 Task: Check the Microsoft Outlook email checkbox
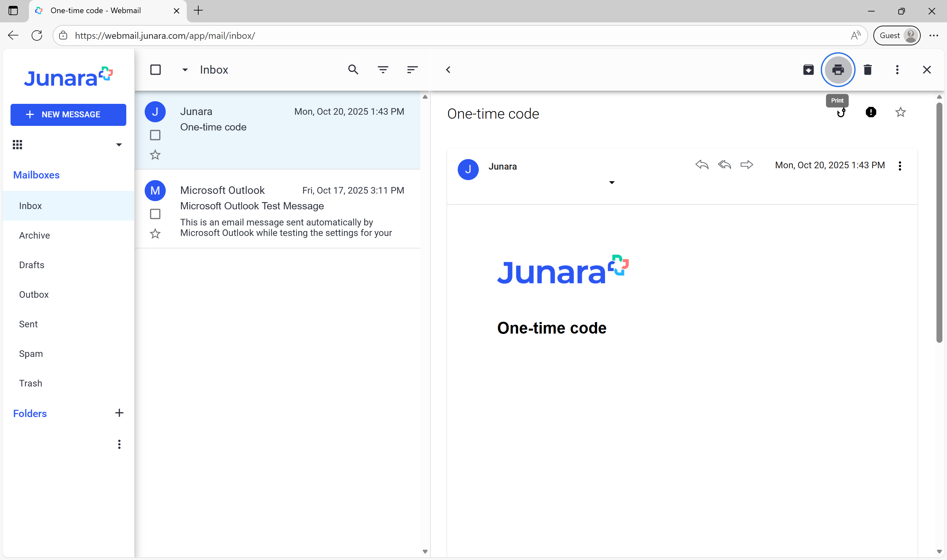point(155,214)
